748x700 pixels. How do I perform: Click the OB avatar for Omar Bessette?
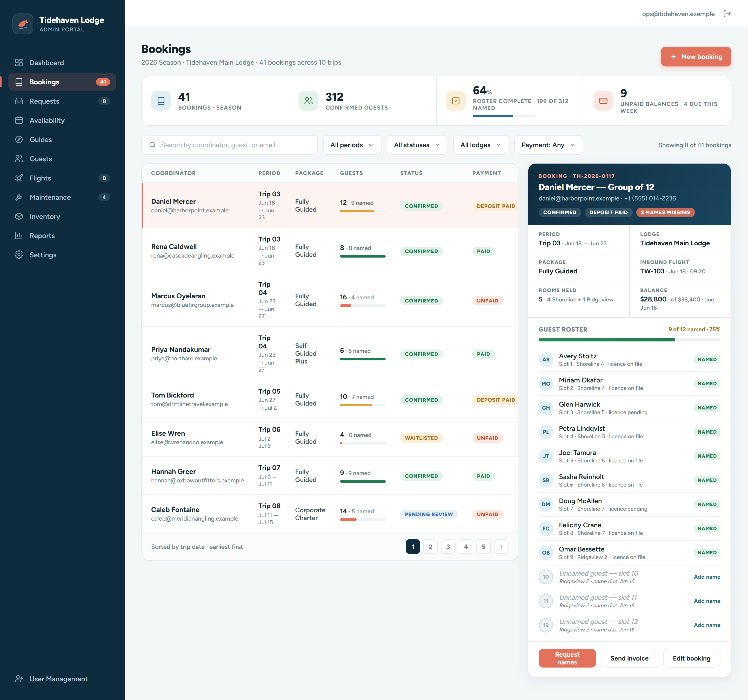coord(546,553)
